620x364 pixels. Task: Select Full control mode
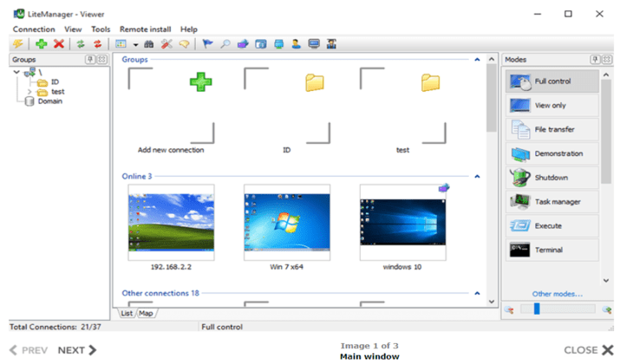tap(552, 81)
